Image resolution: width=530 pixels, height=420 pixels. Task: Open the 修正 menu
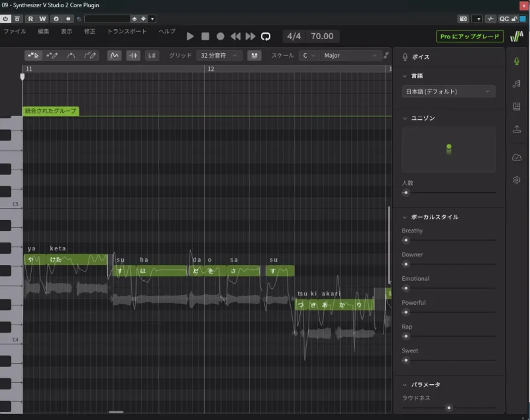[x=89, y=31]
